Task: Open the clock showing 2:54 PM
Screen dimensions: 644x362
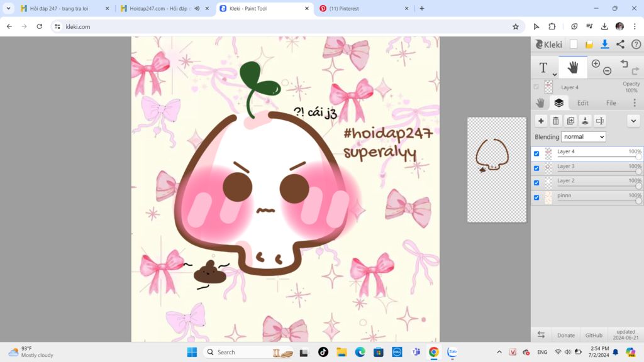Action: tap(599, 352)
